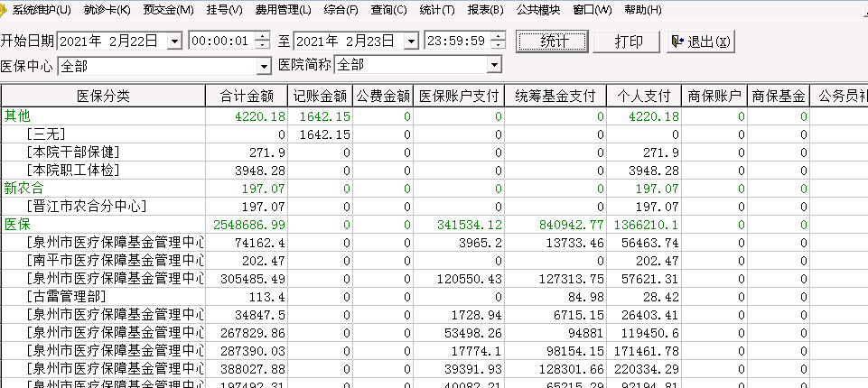Open the 窗口(W) menu
Viewport: 868px width, 388px height.
tap(593, 10)
